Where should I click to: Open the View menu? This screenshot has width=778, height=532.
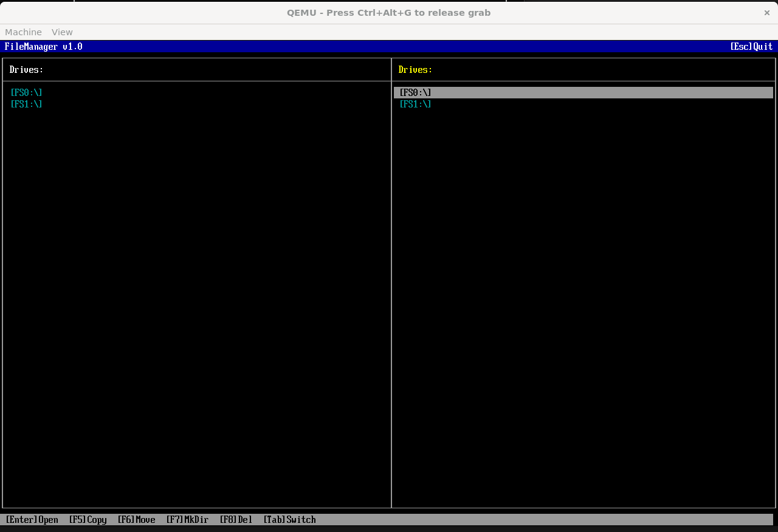coord(61,32)
